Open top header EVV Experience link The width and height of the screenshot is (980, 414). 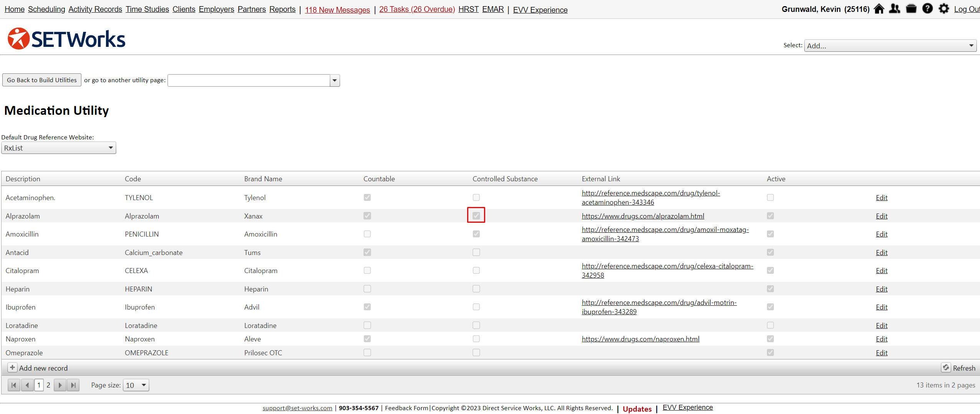click(540, 10)
